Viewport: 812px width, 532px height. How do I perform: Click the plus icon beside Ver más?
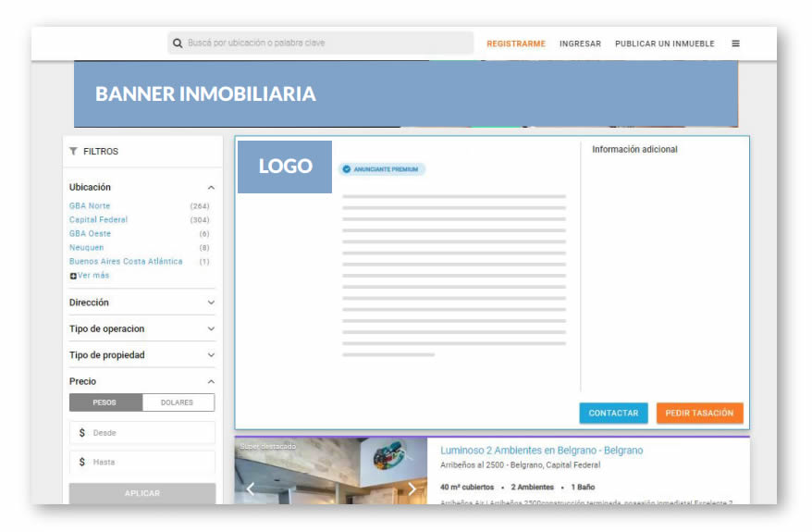[x=73, y=276]
